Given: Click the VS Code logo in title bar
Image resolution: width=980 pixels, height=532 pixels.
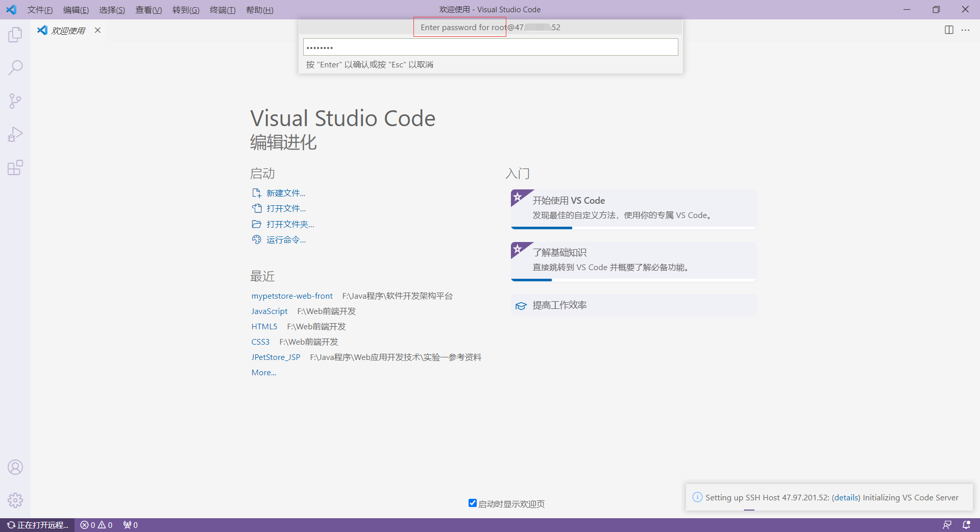Looking at the screenshot, I should point(11,10).
